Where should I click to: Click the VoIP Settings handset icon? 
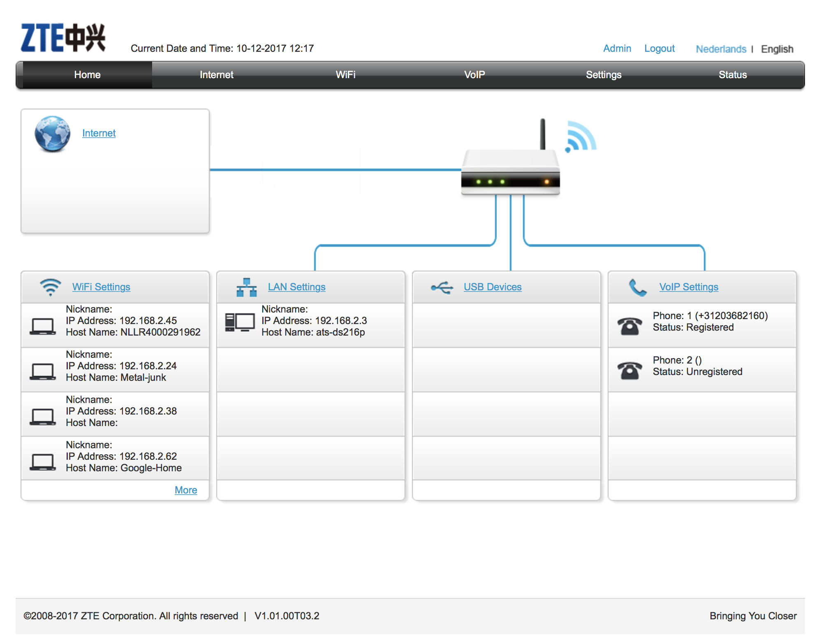638,287
